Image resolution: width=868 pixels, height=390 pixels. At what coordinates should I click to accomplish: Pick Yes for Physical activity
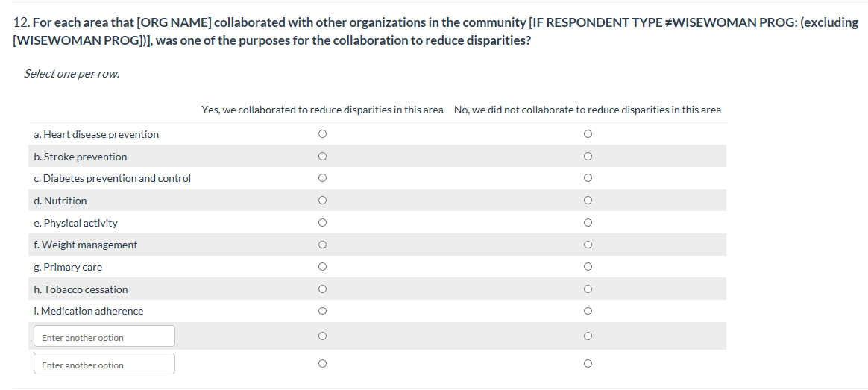[322, 223]
